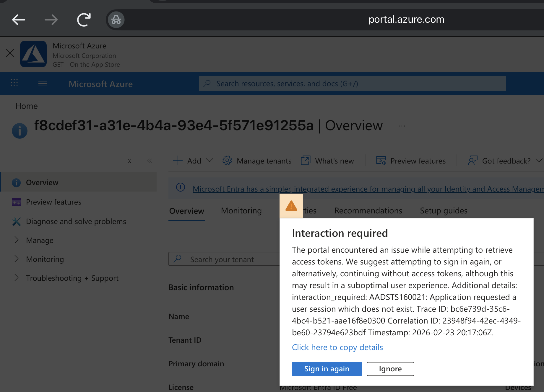Switch to the Monitoring tab
This screenshot has height=392, width=544.
(241, 210)
